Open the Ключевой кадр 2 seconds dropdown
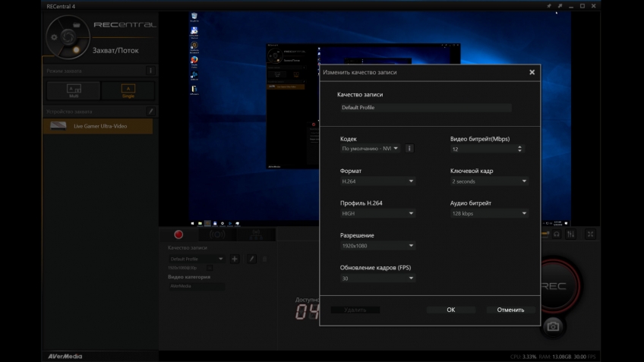The width and height of the screenshot is (644, 362). (x=489, y=181)
